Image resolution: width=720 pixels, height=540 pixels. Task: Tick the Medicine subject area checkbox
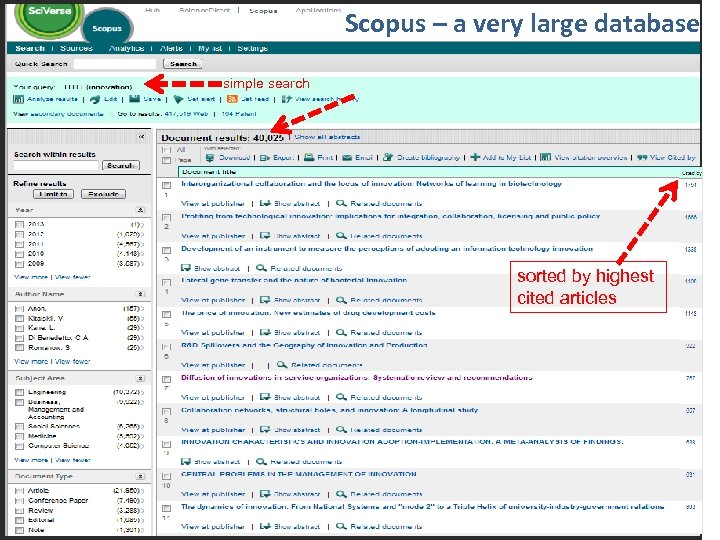(19, 436)
